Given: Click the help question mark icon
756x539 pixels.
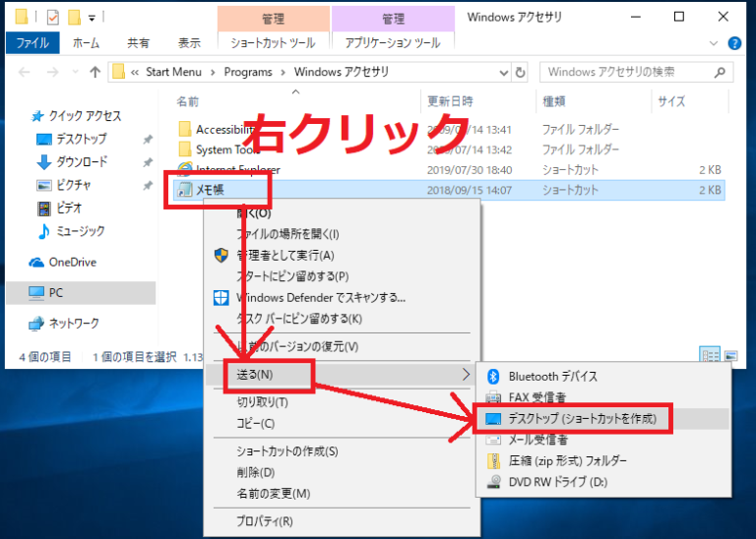Looking at the screenshot, I should click(734, 43).
